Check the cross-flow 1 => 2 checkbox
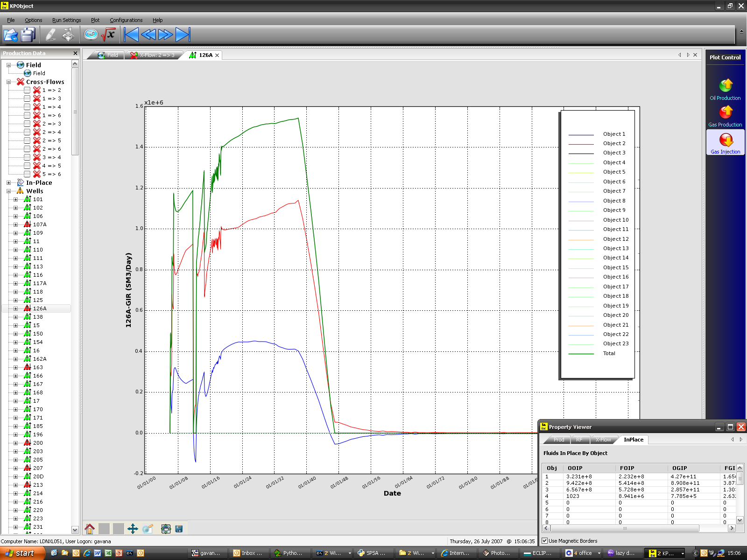The image size is (747, 560). (x=27, y=90)
